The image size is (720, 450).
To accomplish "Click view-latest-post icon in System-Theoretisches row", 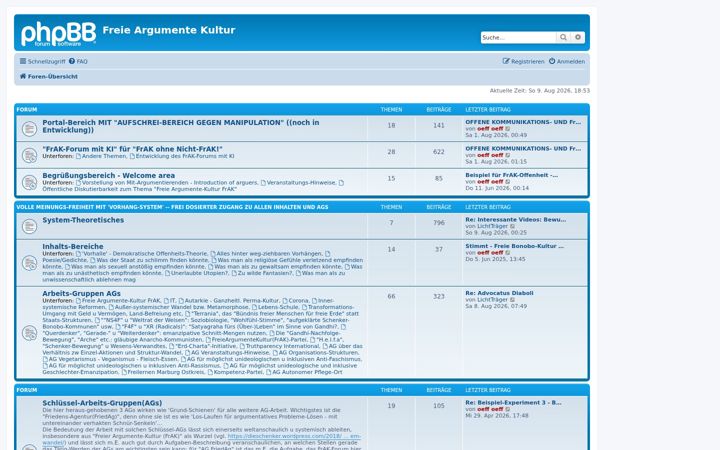I will coord(512,226).
